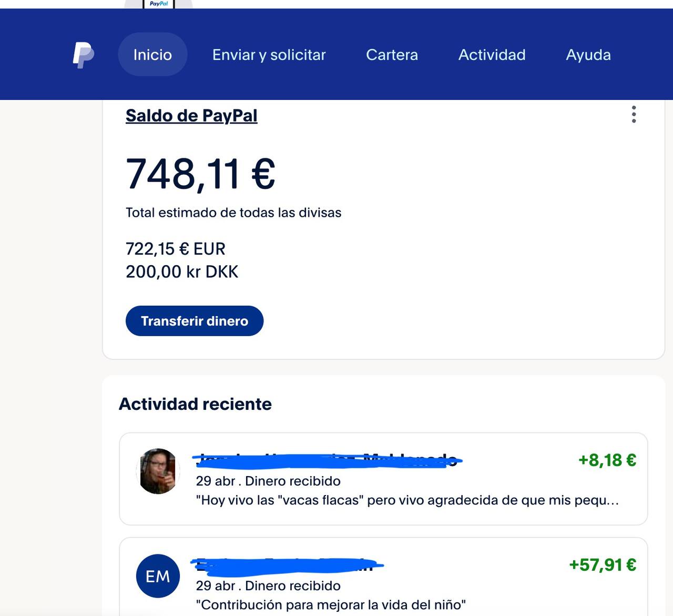673x616 pixels.
Task: Click the EM initials avatar
Action: (158, 576)
